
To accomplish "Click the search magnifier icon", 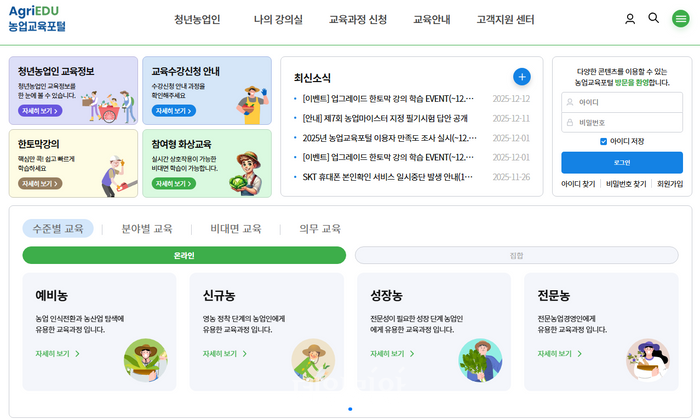I will pos(654,19).
